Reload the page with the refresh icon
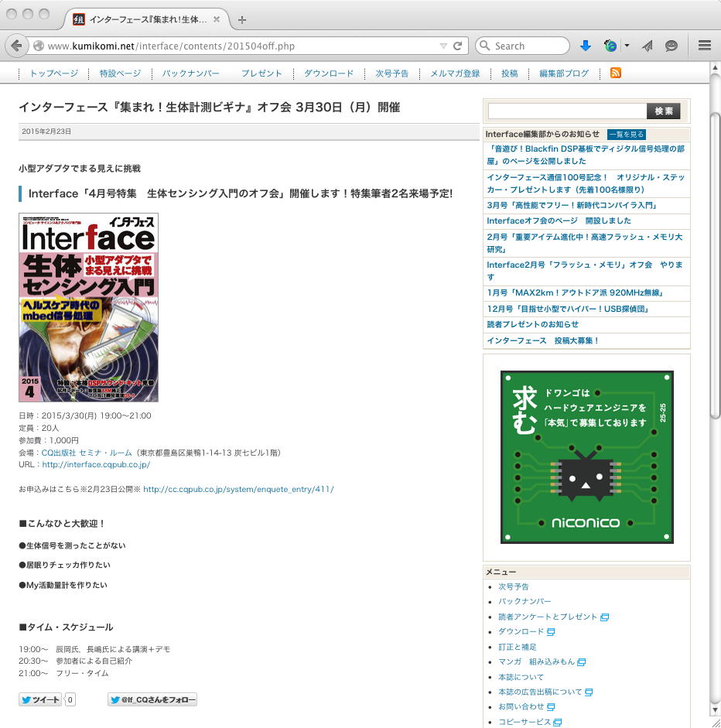Image resolution: width=721 pixels, height=728 pixels. click(x=458, y=46)
